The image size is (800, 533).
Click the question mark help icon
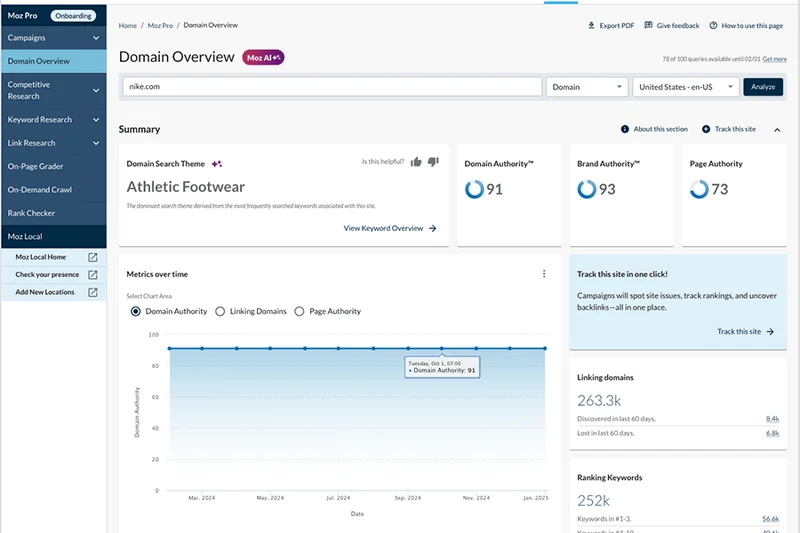[x=713, y=25]
